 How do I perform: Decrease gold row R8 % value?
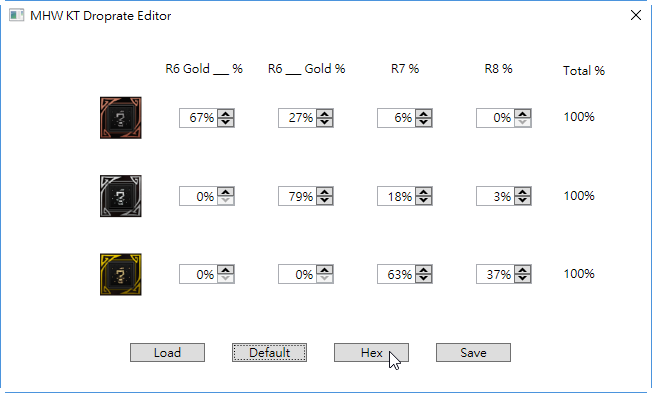[523, 279]
